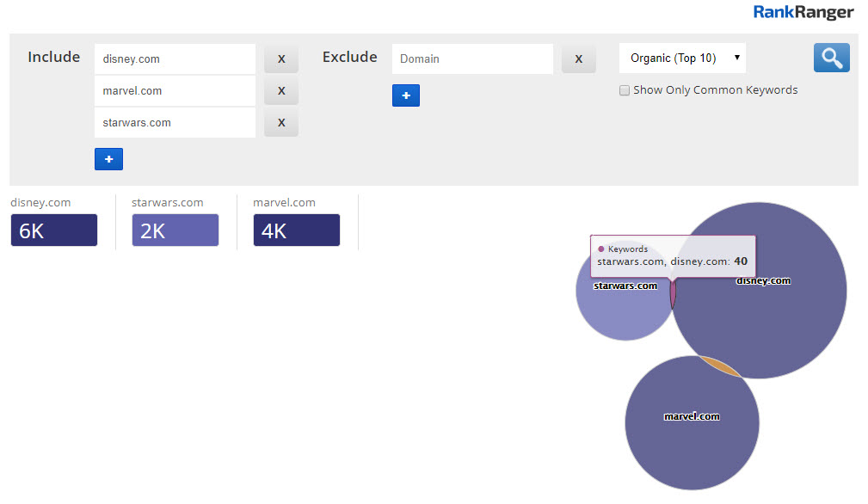Add an Exclude domain with plus button
This screenshot has height=504, width=868.
point(405,95)
